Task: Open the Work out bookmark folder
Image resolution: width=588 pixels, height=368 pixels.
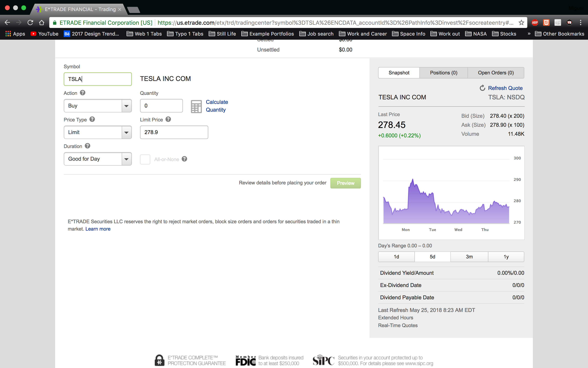Action: (x=445, y=34)
